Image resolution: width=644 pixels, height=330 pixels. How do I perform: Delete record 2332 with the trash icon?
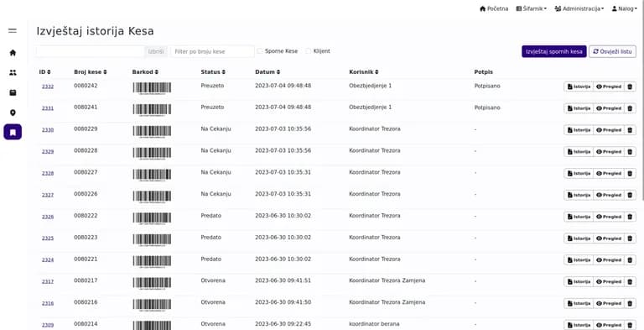point(630,86)
